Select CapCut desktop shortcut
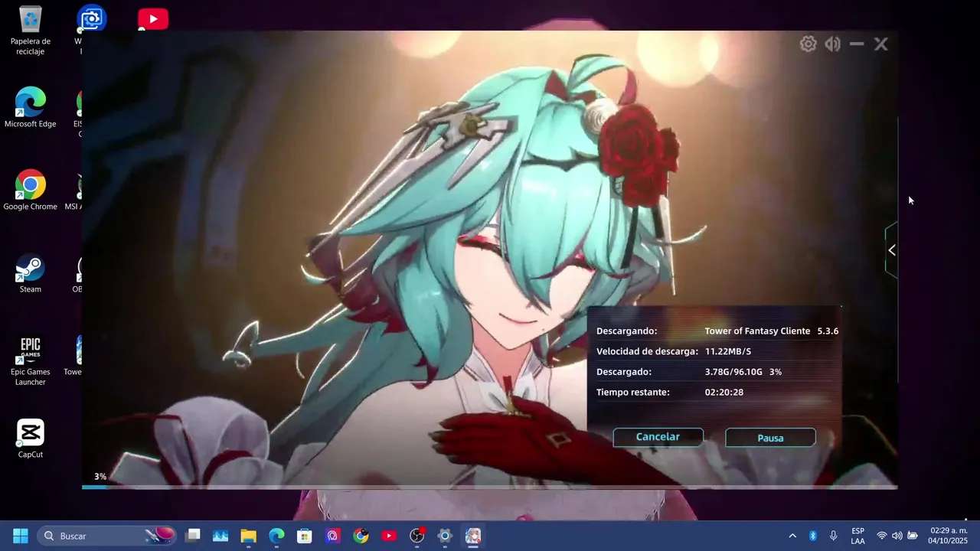Viewport: 980px width, 551px height. tap(31, 439)
